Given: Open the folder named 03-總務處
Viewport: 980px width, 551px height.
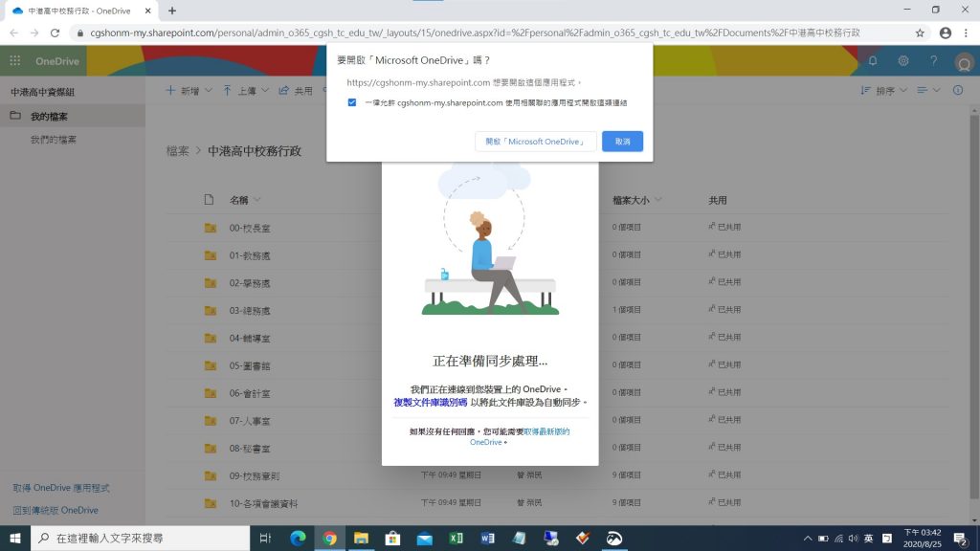Looking at the screenshot, I should click(250, 311).
